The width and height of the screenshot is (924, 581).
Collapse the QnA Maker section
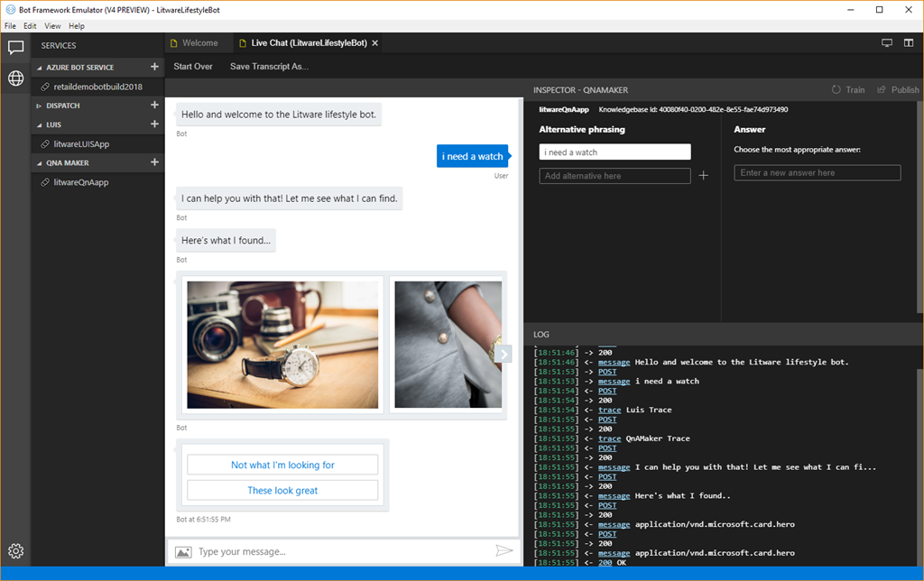(40, 163)
